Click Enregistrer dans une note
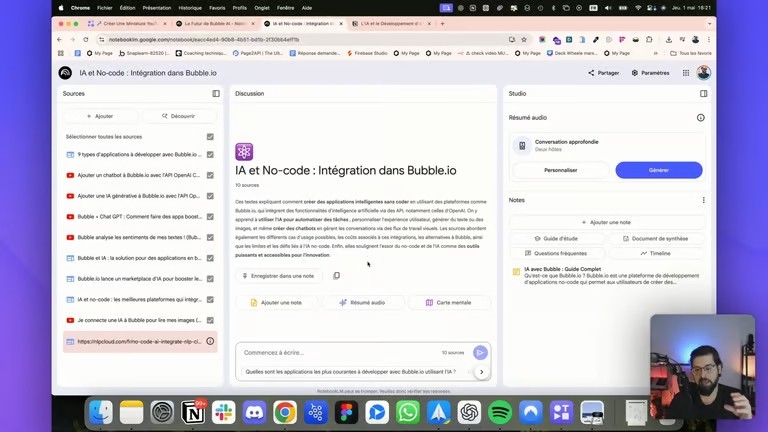This screenshot has width=768, height=432. point(279,276)
